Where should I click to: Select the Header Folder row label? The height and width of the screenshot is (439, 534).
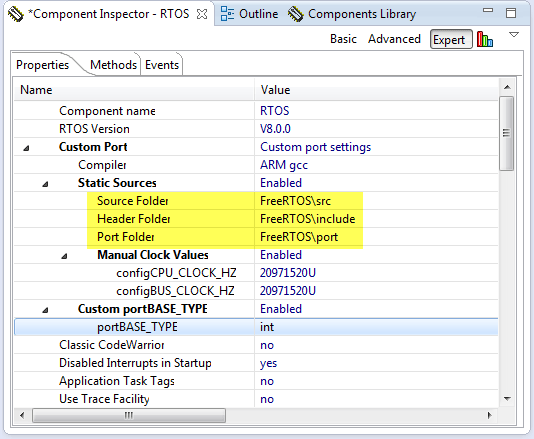(x=134, y=219)
